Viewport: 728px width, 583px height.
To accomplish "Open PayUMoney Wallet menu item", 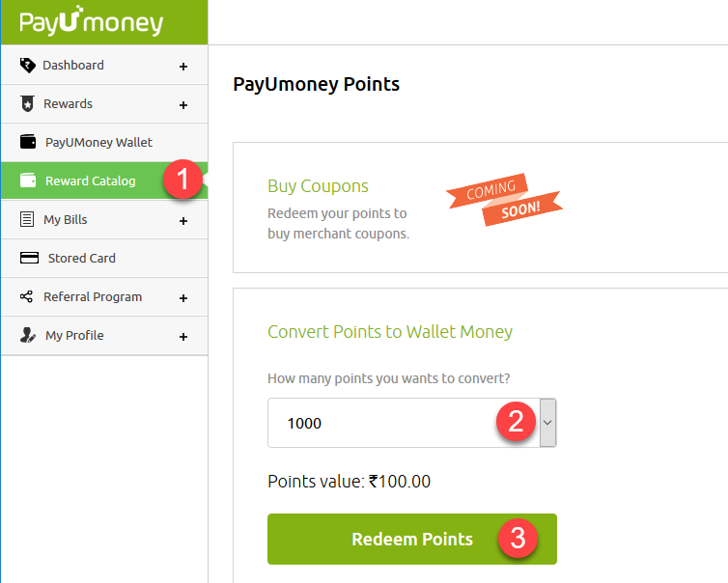I will (98, 142).
